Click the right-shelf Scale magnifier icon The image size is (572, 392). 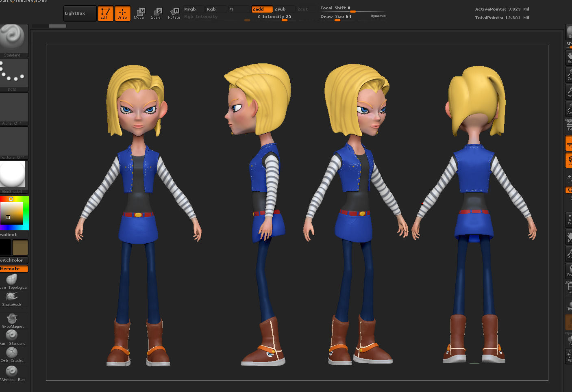[x=569, y=254]
